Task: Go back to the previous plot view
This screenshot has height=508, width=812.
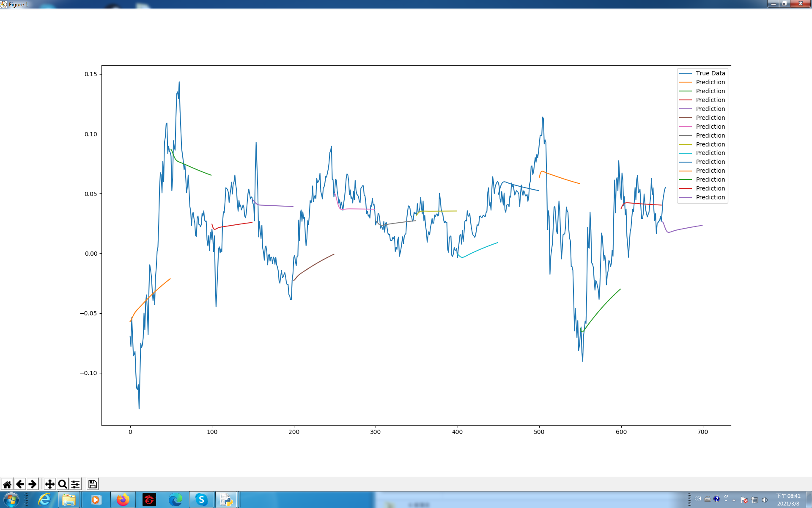Action: coord(20,484)
